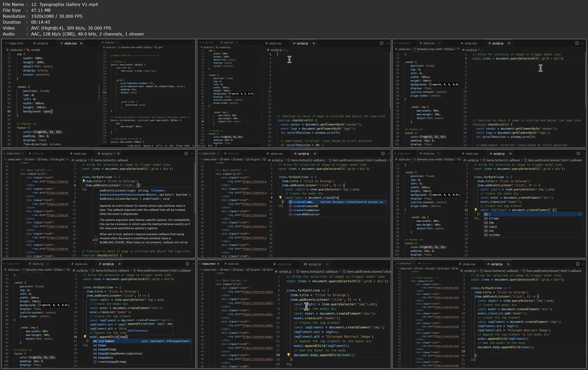Select 'createImageBitmap' method from suggestion list
588x370 pixels.
coord(112,362)
